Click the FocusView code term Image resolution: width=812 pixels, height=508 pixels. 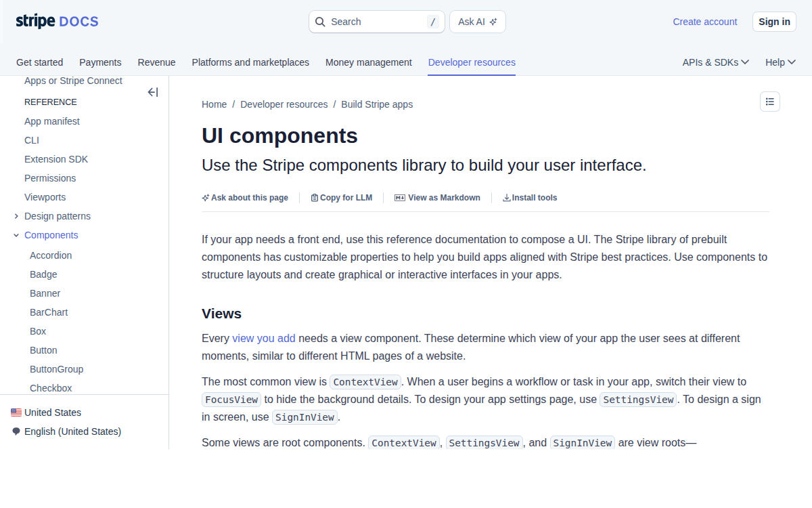231,400
